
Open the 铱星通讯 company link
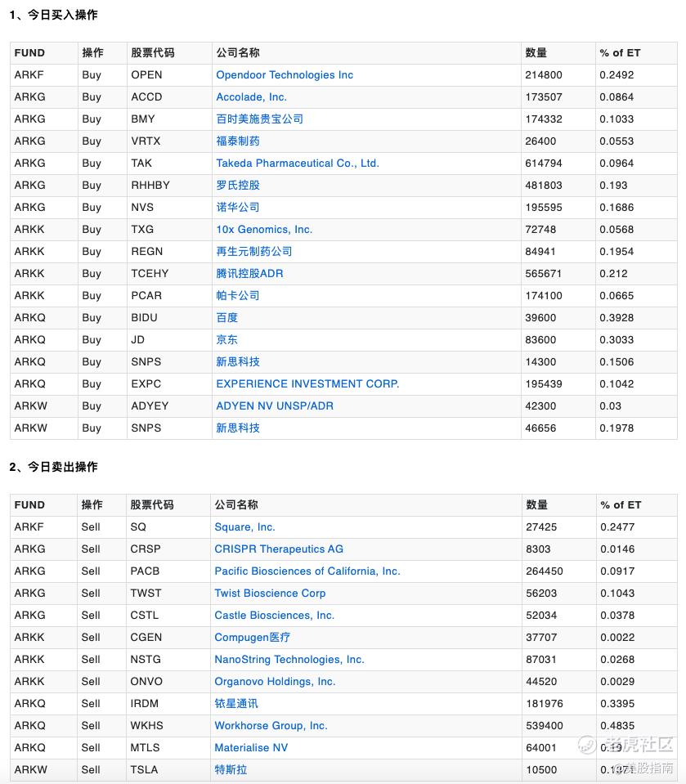click(x=236, y=704)
